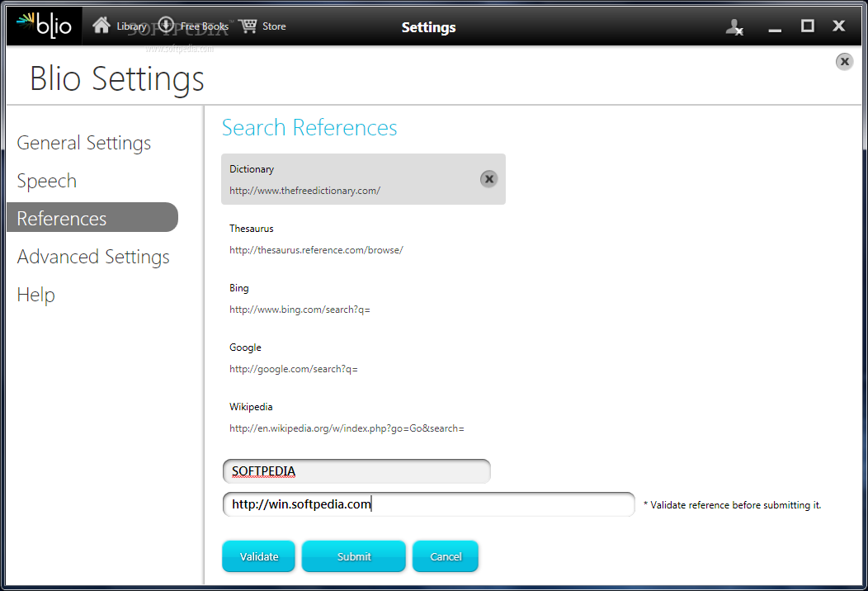
Task: Click the Blio Settings title
Action: click(x=117, y=78)
